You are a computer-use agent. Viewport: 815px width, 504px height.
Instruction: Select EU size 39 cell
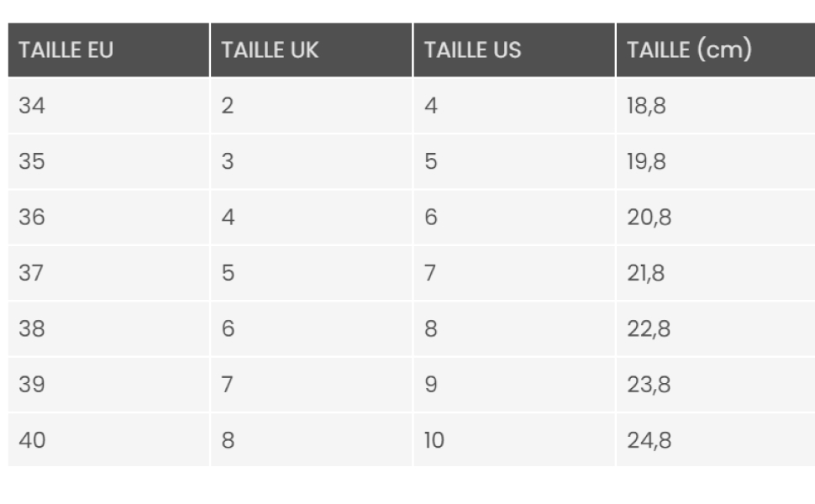coord(32,385)
